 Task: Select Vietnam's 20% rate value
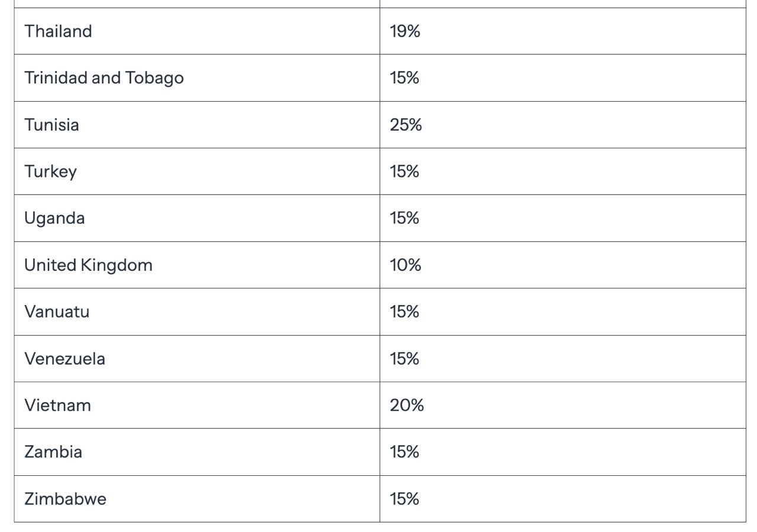tap(407, 406)
